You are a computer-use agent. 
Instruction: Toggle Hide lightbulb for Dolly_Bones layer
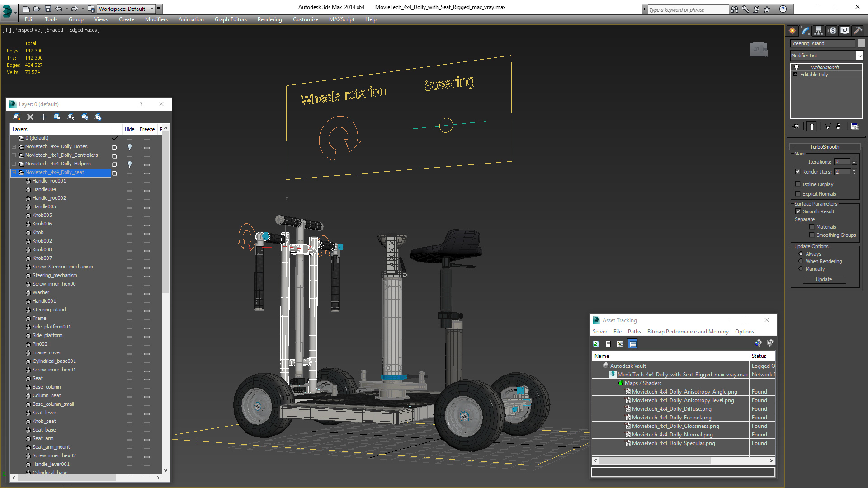pos(130,147)
